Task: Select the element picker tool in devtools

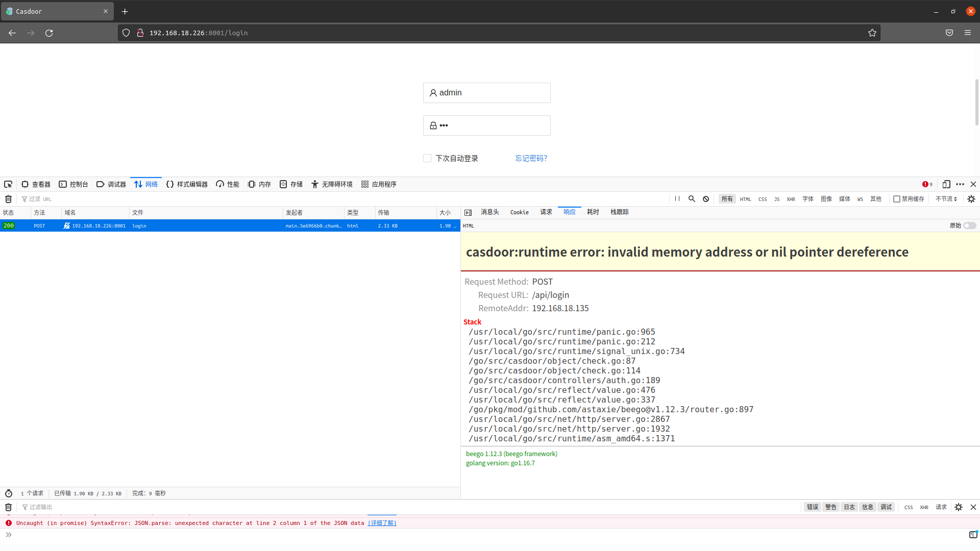Action: (8, 184)
